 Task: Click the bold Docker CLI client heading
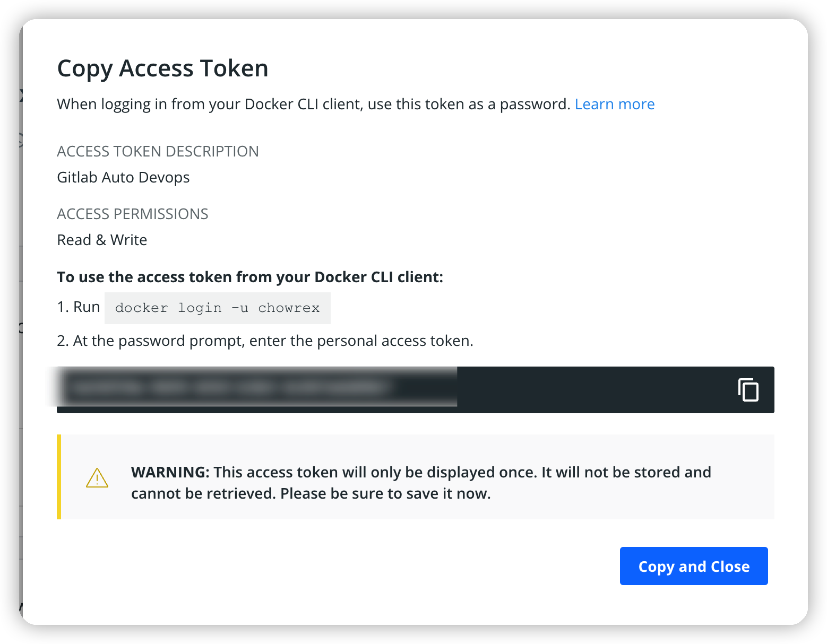pos(249,276)
